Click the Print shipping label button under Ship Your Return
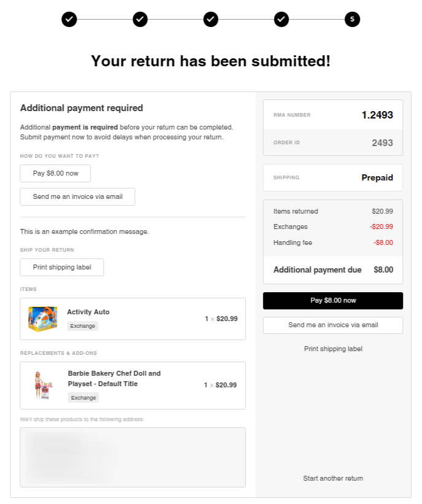The height and width of the screenshot is (504, 422). [x=62, y=267]
